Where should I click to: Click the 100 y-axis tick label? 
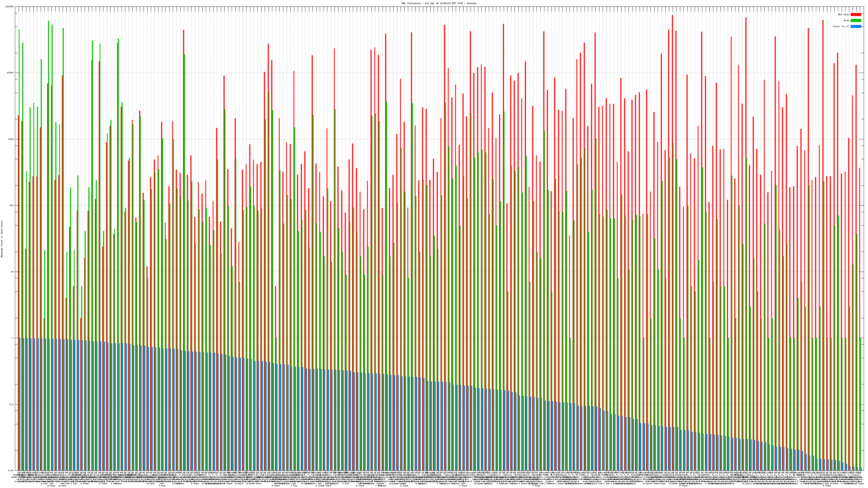(x=12, y=206)
